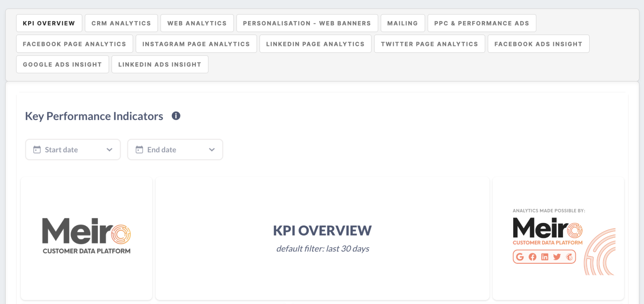
Task: Open the CRM Analytics tab
Action: click(121, 23)
